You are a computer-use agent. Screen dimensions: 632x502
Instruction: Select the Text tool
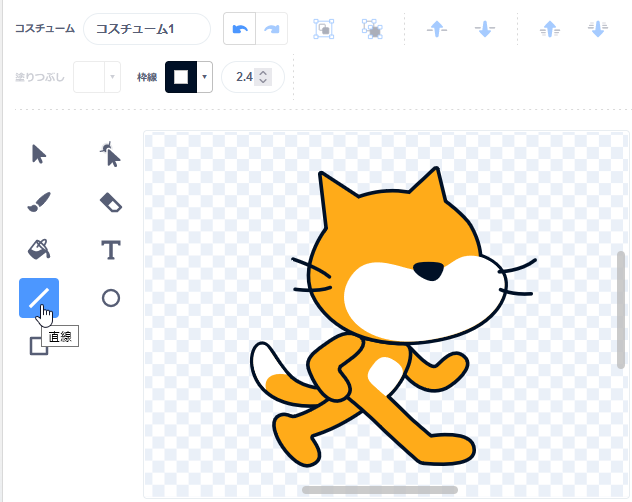111,249
